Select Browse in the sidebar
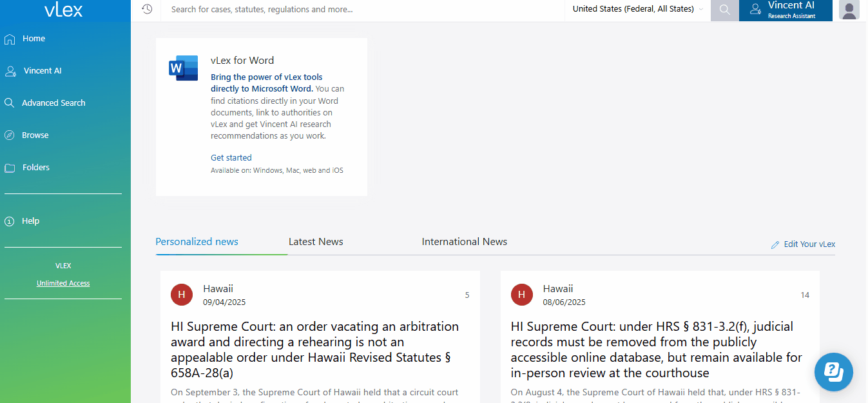 [35, 135]
